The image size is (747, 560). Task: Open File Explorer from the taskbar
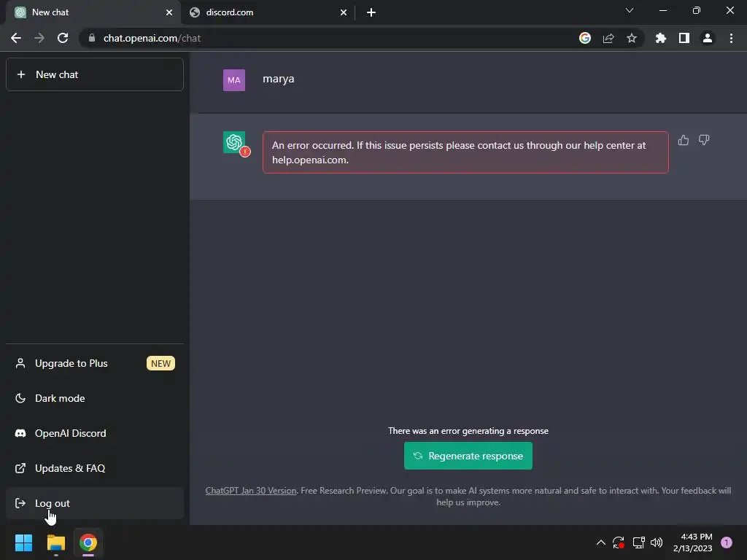pyautogui.click(x=55, y=542)
